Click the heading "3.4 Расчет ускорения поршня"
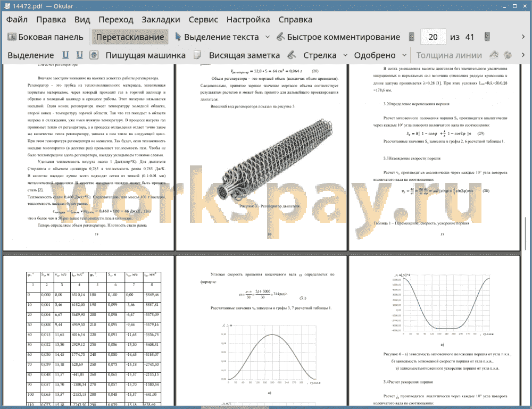Screen dimensions: 532x409 [408, 382]
